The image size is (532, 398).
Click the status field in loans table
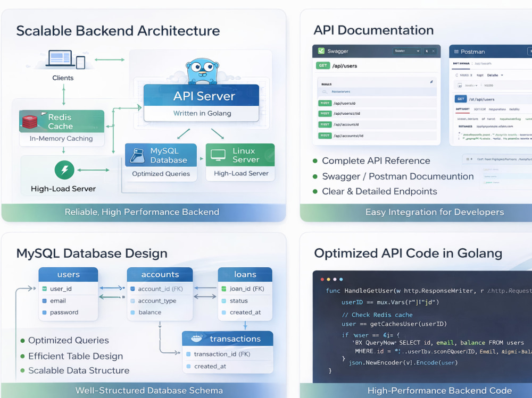click(x=238, y=301)
